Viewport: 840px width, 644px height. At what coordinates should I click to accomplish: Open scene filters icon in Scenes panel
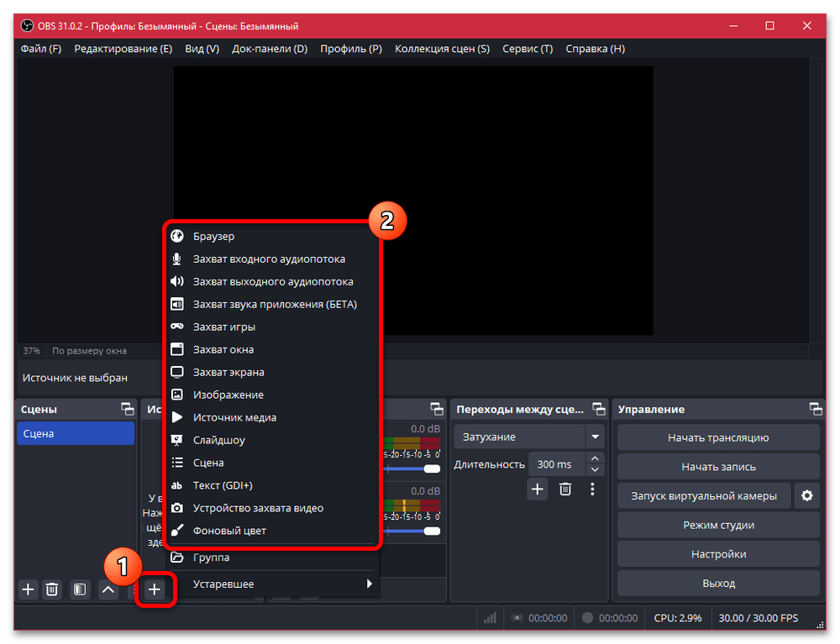pos(80,589)
